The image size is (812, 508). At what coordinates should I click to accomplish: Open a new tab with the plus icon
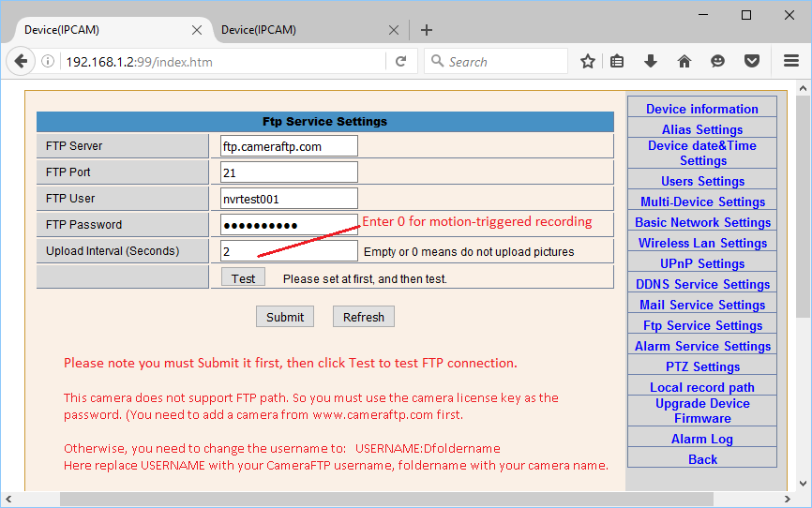(427, 30)
